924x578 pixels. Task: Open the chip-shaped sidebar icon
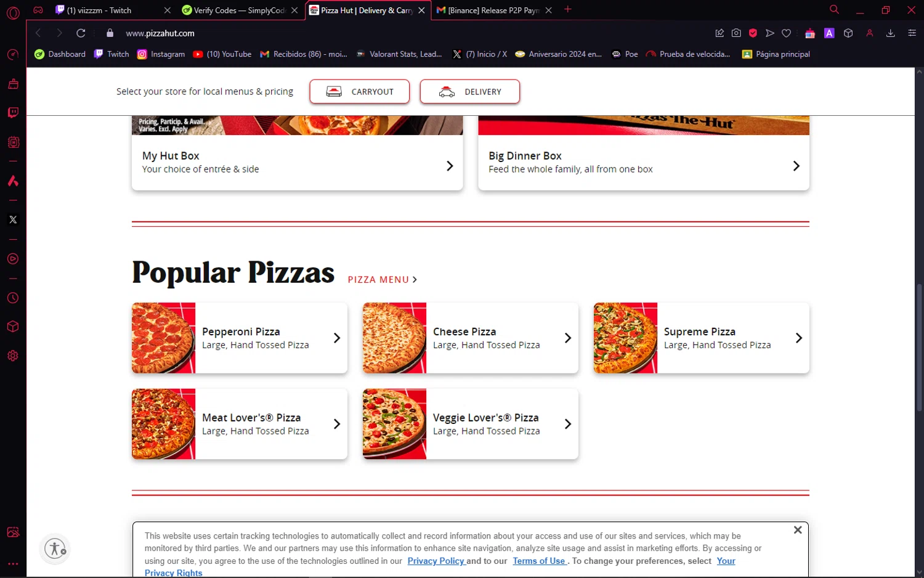(x=13, y=142)
